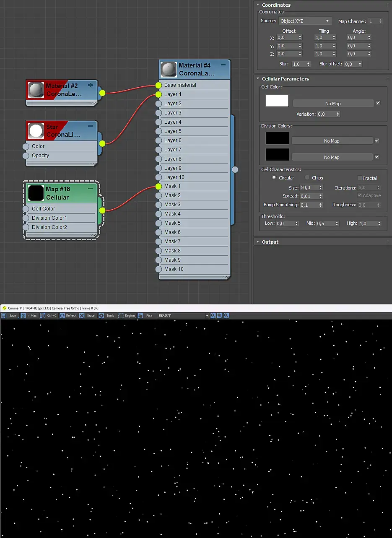Click the last magnifier zoom icon
Screen dimensions: 392x538
pyautogui.click(x=226, y=315)
